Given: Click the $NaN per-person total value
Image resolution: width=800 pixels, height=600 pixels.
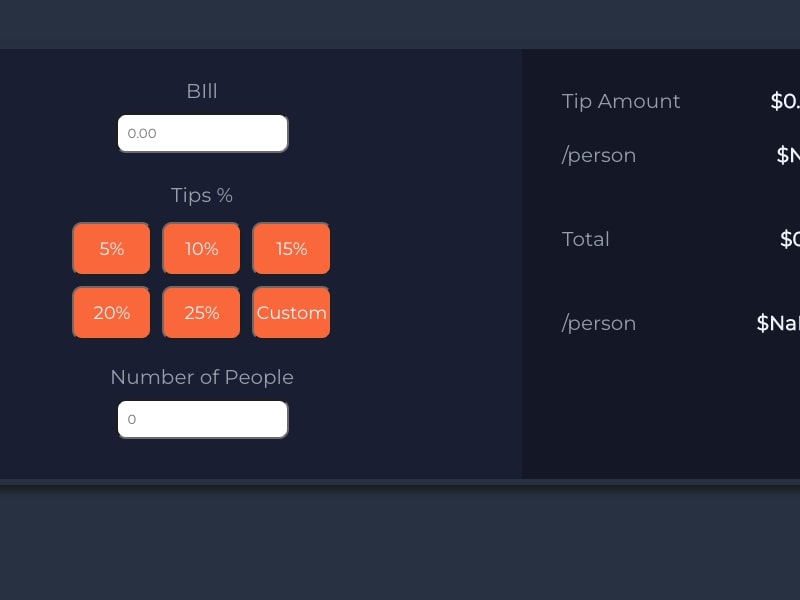Looking at the screenshot, I should (778, 323).
